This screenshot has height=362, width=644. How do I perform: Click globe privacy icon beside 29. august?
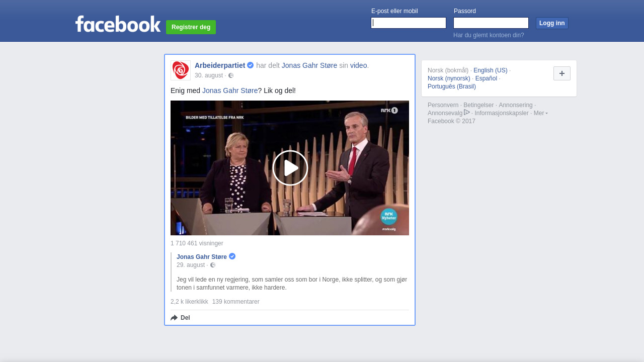[x=213, y=265]
